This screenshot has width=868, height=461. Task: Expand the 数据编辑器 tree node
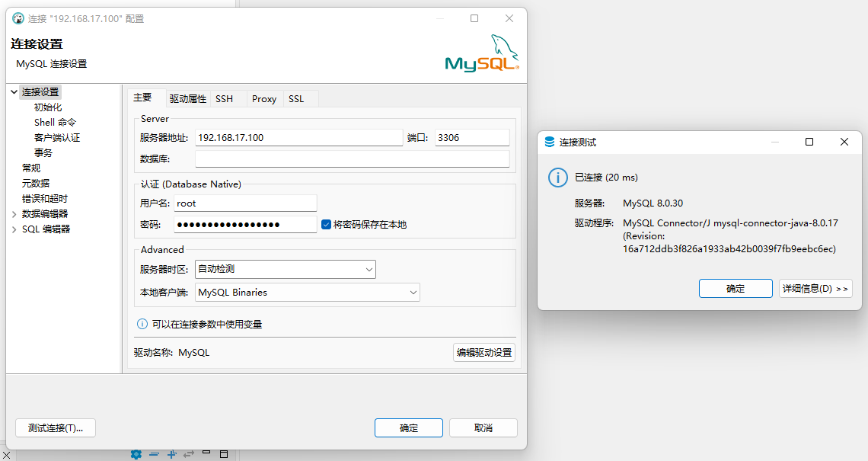(x=14, y=214)
